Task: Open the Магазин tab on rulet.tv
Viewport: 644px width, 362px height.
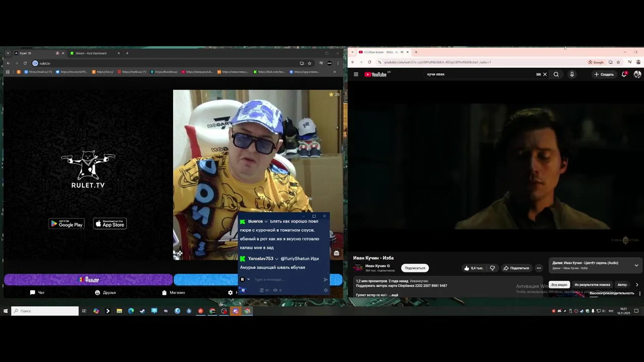Action: [173, 293]
